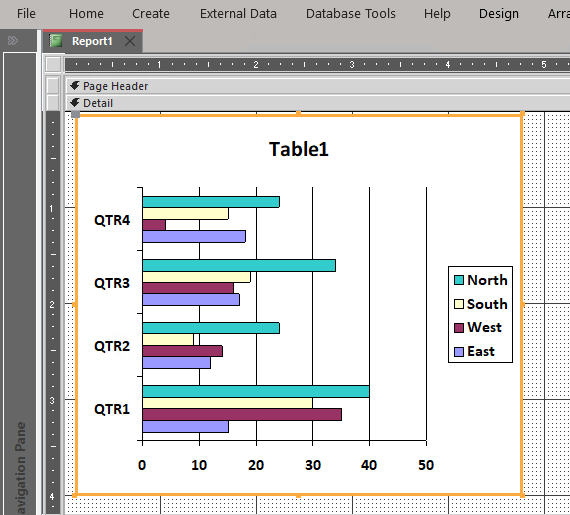Click the East legend label
The width and height of the screenshot is (570, 515).
click(481, 351)
